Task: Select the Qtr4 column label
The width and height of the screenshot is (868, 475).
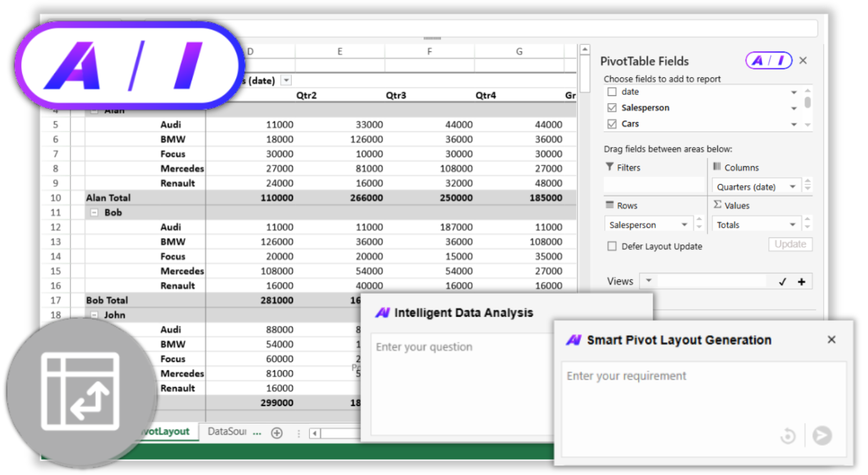Action: (x=486, y=95)
